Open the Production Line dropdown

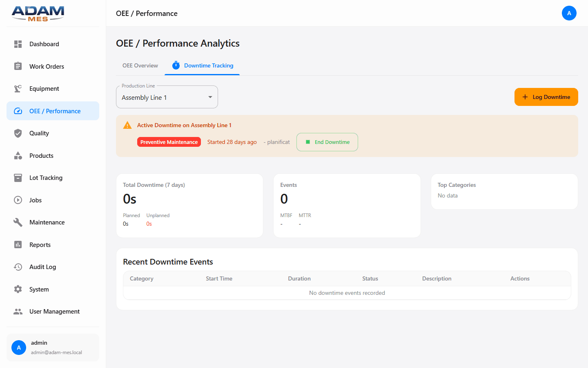(x=167, y=97)
